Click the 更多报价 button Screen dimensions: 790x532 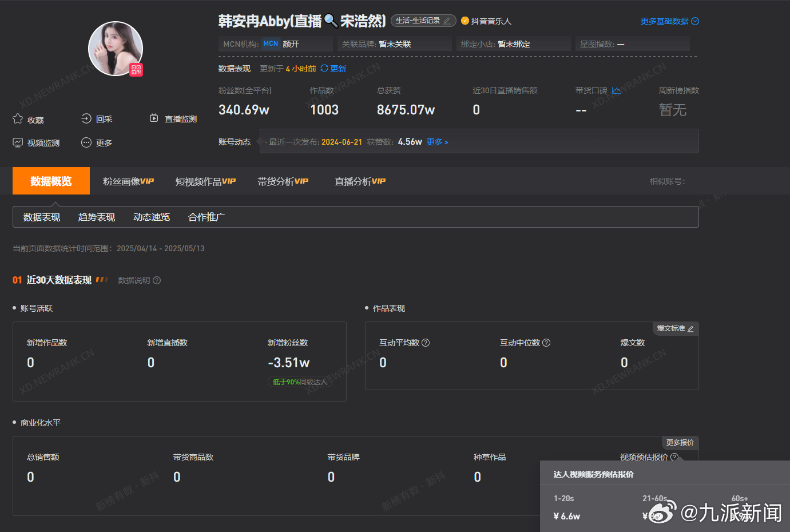(x=680, y=443)
